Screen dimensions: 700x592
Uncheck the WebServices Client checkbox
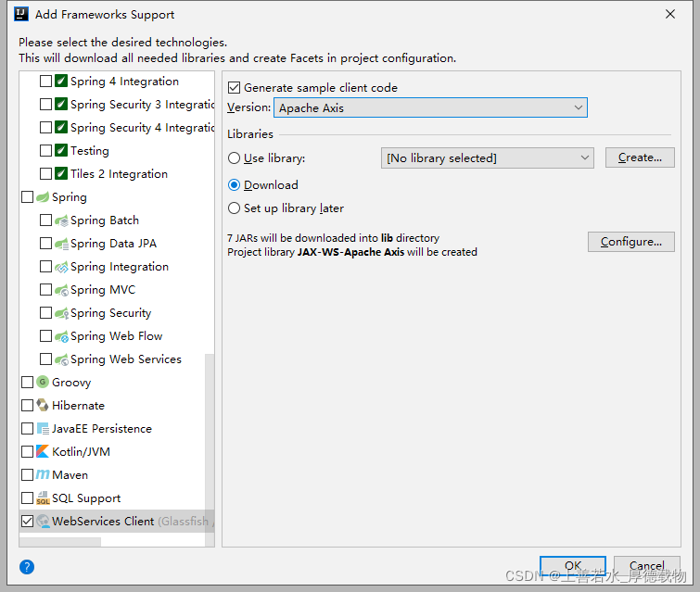pos(27,521)
